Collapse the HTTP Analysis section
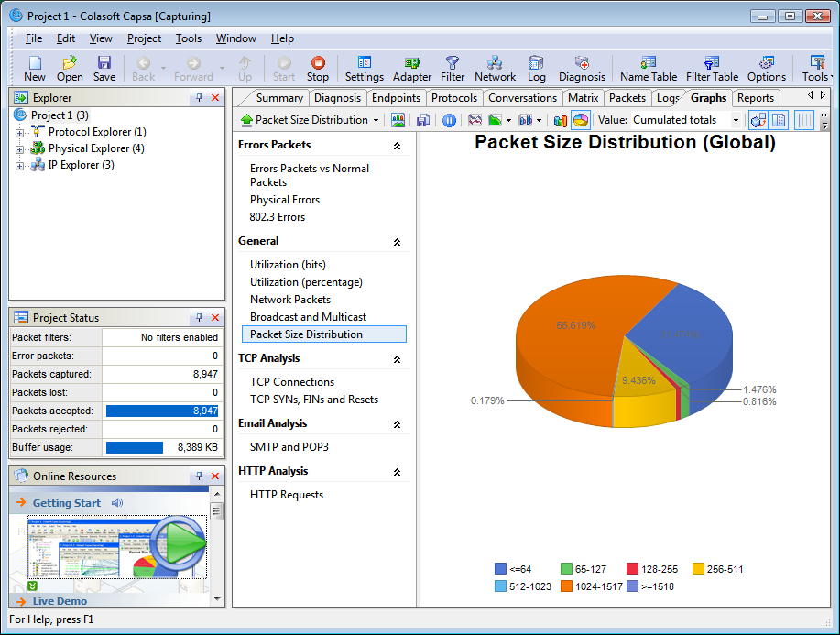This screenshot has width=840, height=635. tap(397, 472)
